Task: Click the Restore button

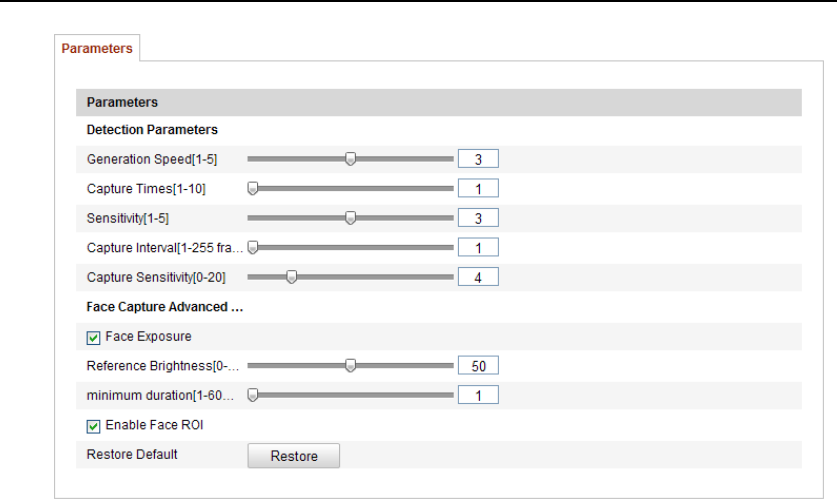Action: (x=294, y=456)
